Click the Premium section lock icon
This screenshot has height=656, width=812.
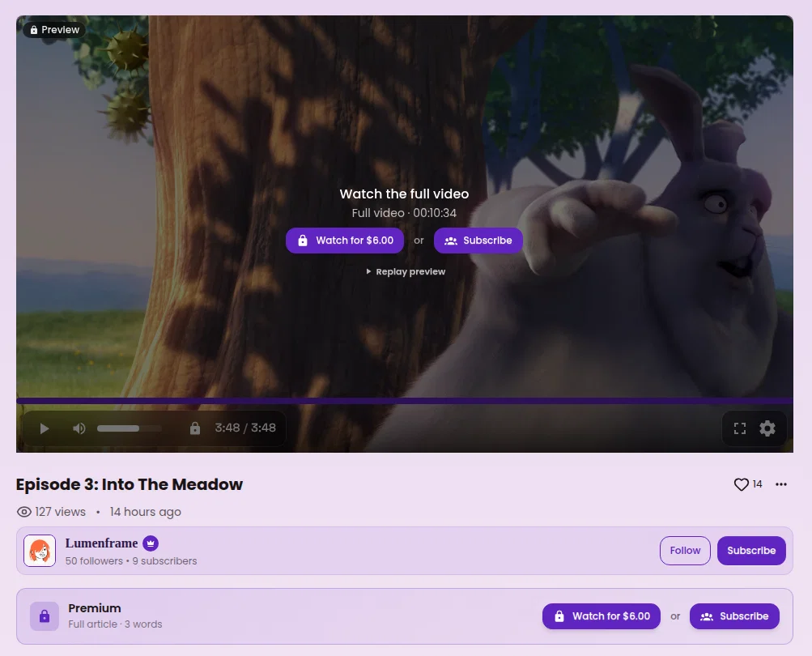click(45, 616)
